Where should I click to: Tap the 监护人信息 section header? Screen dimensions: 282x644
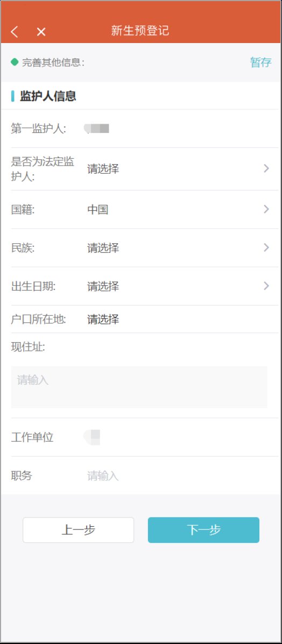48,96
